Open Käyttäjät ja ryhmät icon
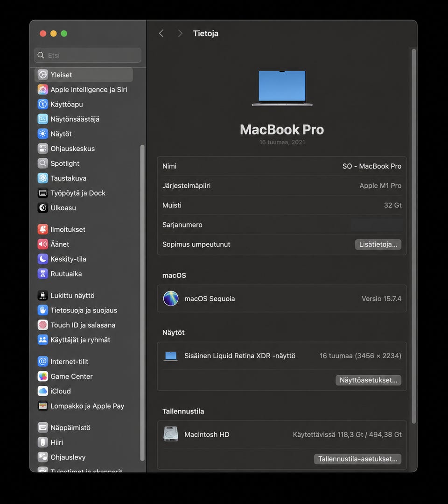Screen dimensions: 448x504 pyautogui.click(x=43, y=340)
